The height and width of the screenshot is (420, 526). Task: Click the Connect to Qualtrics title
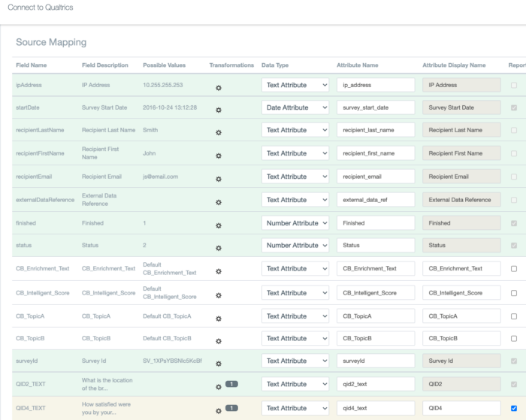[41, 8]
